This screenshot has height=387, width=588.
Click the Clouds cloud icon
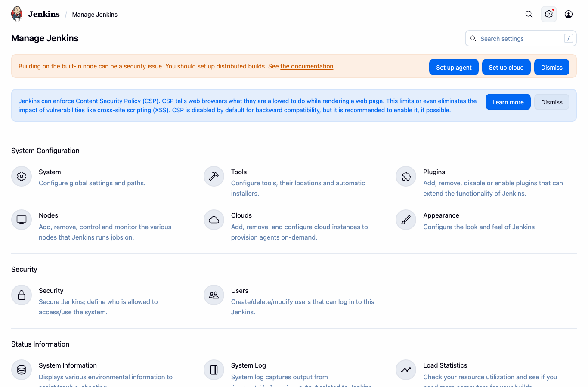[x=214, y=220]
